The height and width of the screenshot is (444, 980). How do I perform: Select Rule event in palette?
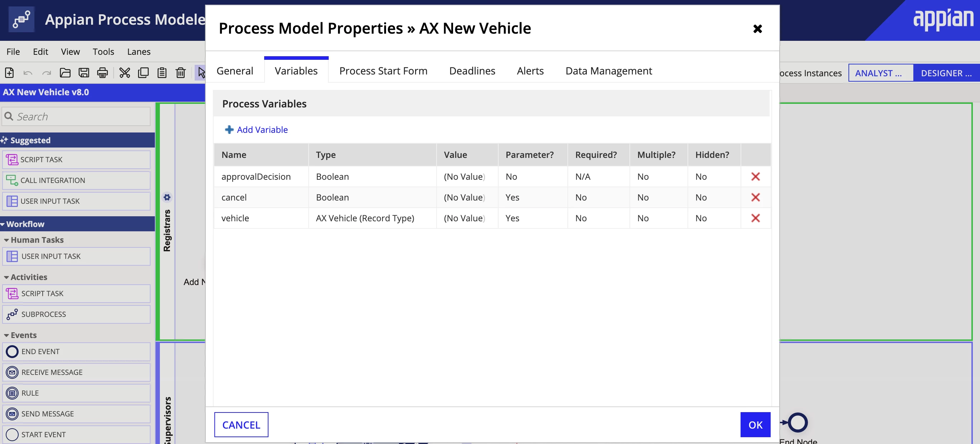coord(76,393)
